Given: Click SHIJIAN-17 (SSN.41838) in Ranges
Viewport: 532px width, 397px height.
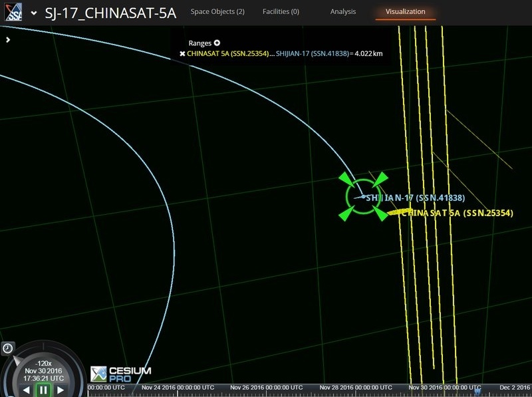Looking at the screenshot, I should click(312, 54).
